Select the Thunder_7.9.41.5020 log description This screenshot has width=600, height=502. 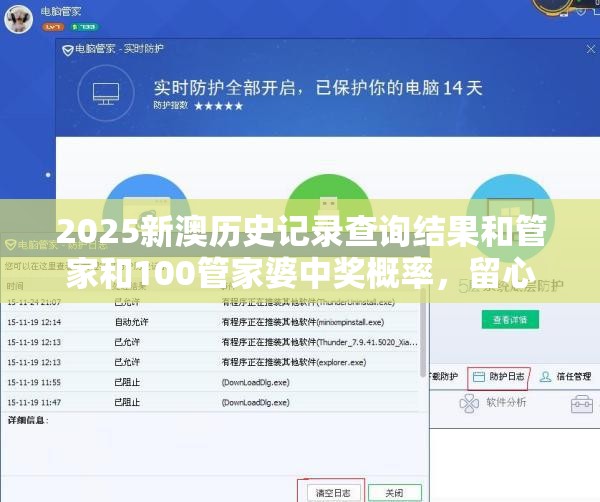[x=320, y=342]
